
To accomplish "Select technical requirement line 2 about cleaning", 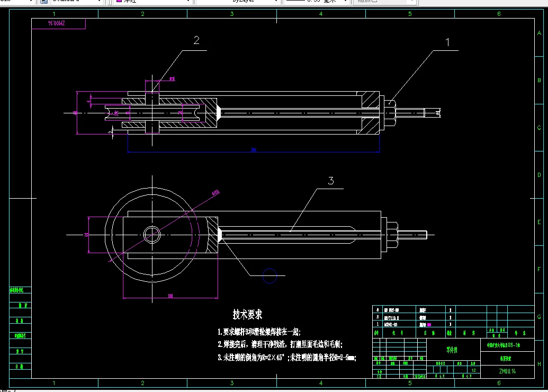I will [280, 344].
